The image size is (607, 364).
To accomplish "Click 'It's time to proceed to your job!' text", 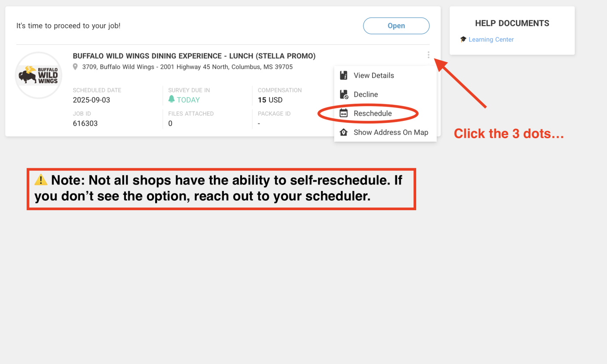I will (69, 26).
